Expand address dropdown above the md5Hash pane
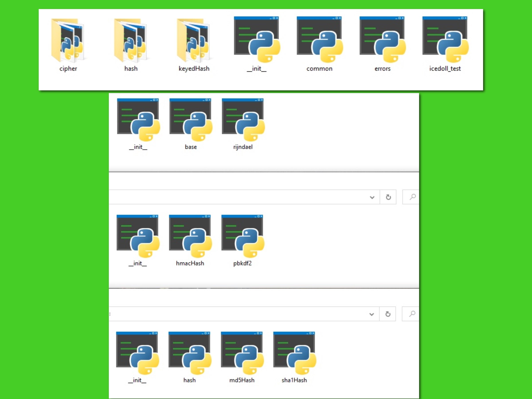Viewport: 532px width, 399px height. coord(371,314)
